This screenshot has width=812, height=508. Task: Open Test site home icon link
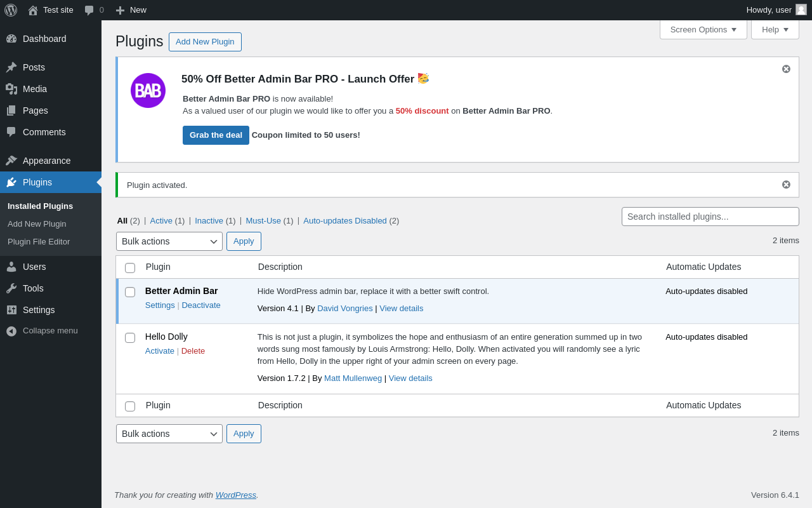(x=33, y=10)
